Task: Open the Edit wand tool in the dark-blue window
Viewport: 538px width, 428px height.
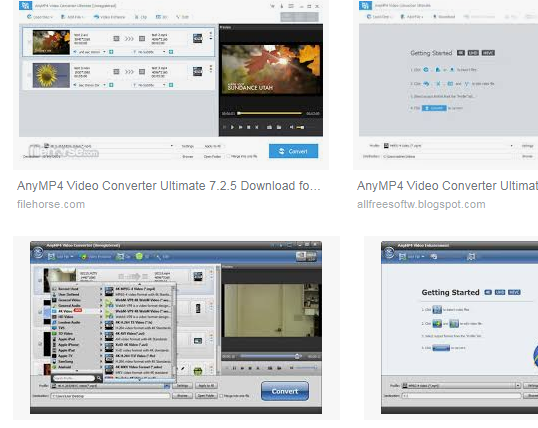Action: click(162, 256)
